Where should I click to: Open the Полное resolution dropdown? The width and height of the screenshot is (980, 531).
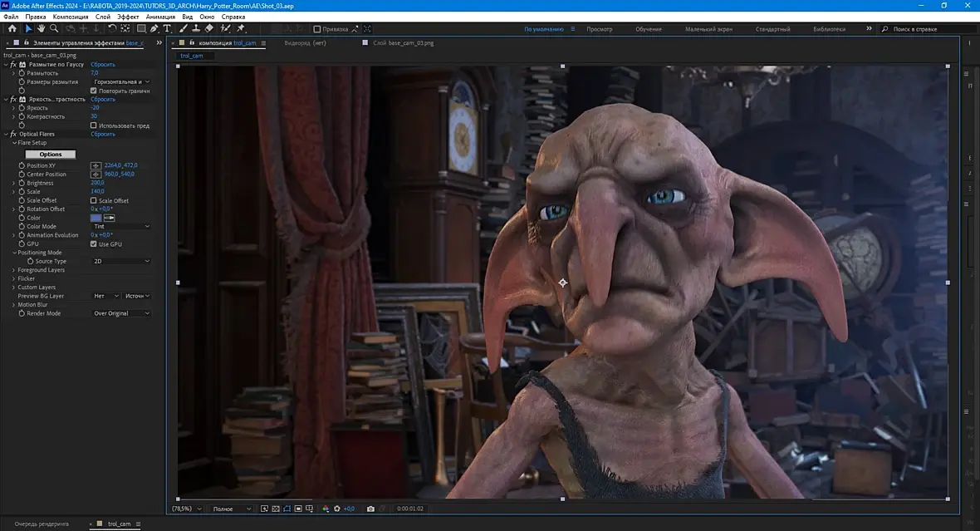(x=231, y=509)
